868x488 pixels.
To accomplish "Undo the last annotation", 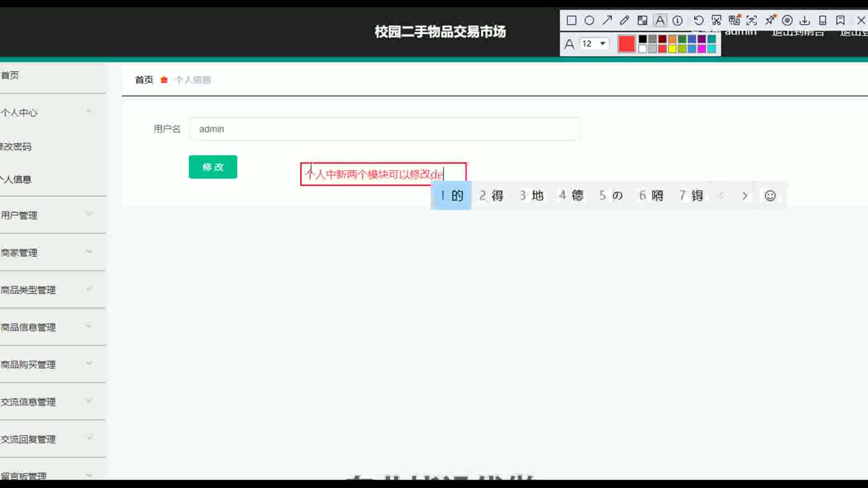I will 698,20.
